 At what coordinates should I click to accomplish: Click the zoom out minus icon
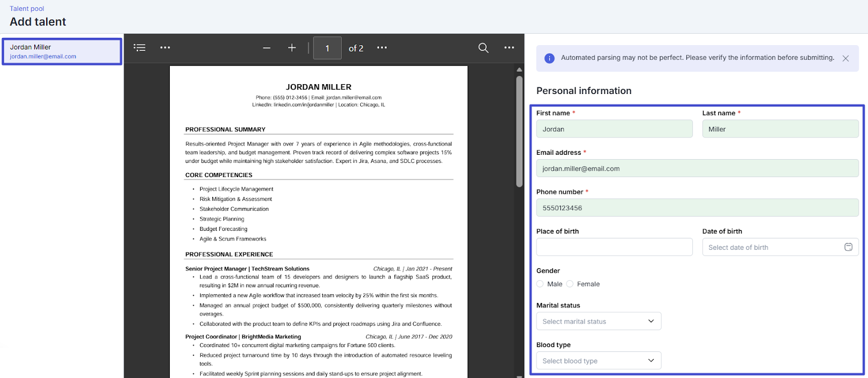click(x=266, y=48)
